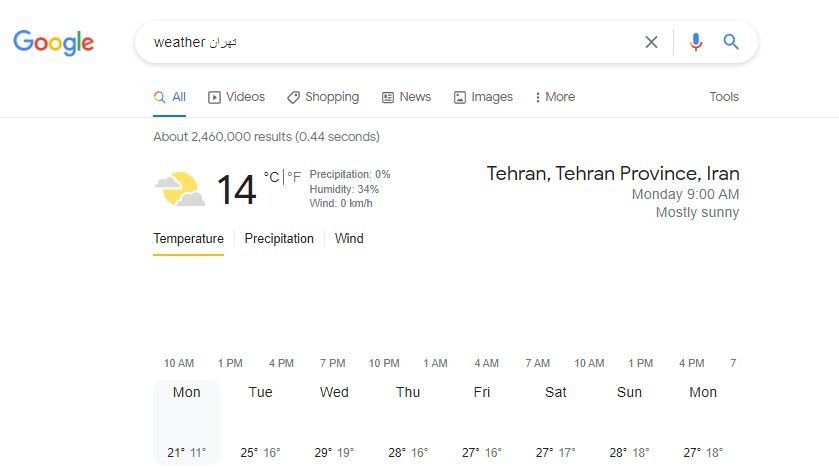Select Friday's forecast
839x467 pixels.
tap(482, 422)
